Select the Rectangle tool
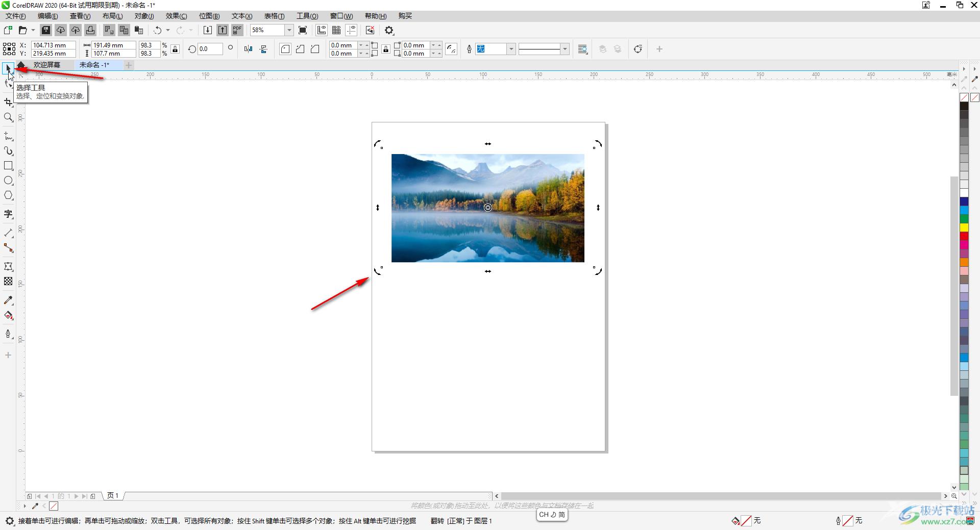980x530 pixels. coord(8,166)
